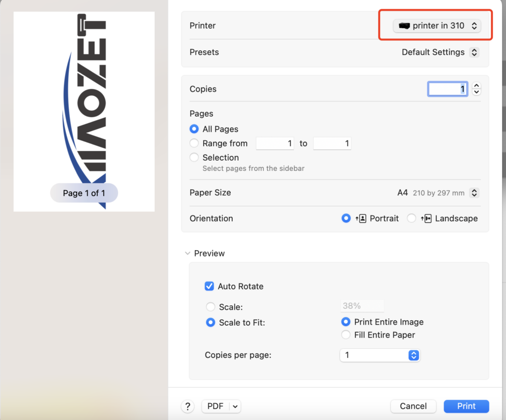The width and height of the screenshot is (506, 420).
Task: Open the PDF options arrow menu
Action: coord(235,406)
